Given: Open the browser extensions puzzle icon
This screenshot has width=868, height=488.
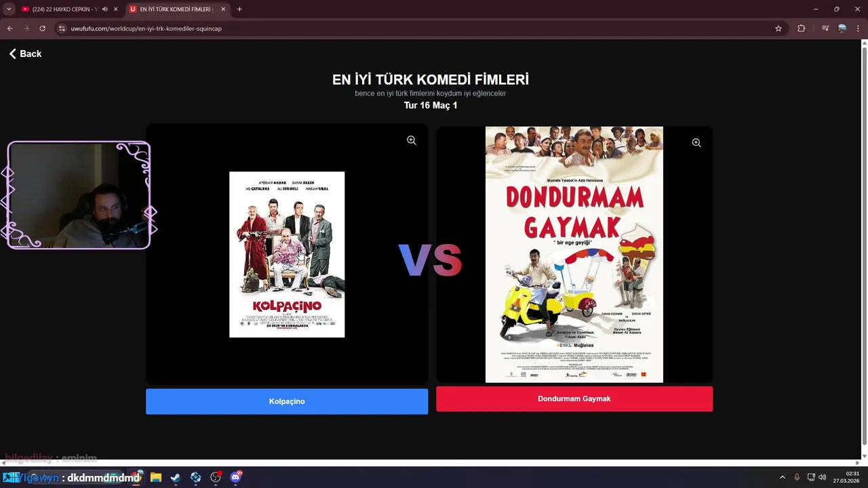Looking at the screenshot, I should pyautogui.click(x=802, y=28).
